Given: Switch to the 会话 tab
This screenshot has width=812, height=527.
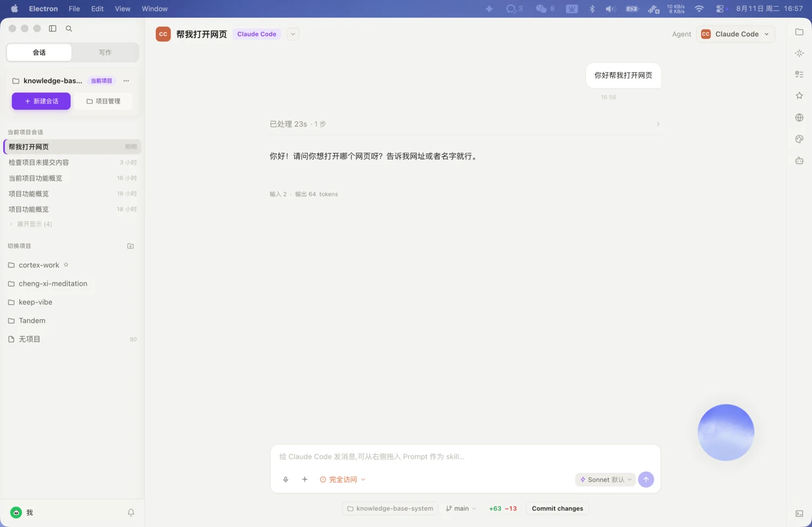Looking at the screenshot, I should coord(39,52).
